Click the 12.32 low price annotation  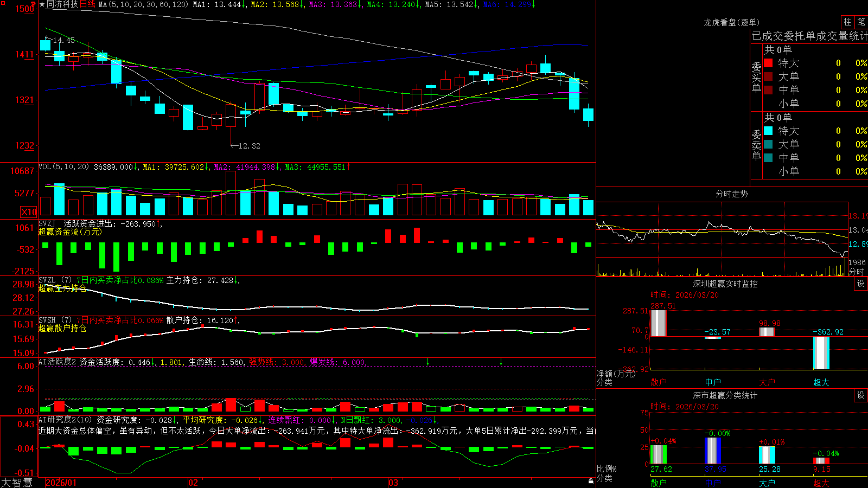(250, 146)
